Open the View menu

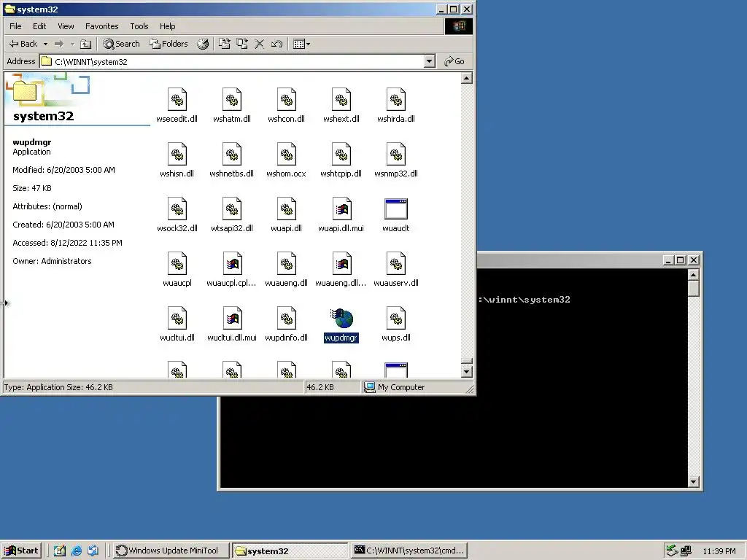coord(66,26)
